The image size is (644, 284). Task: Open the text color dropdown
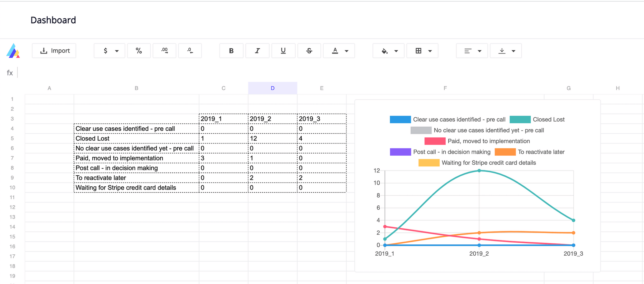click(x=339, y=51)
